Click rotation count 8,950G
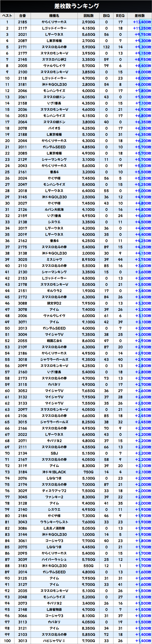 click(88, 260)
